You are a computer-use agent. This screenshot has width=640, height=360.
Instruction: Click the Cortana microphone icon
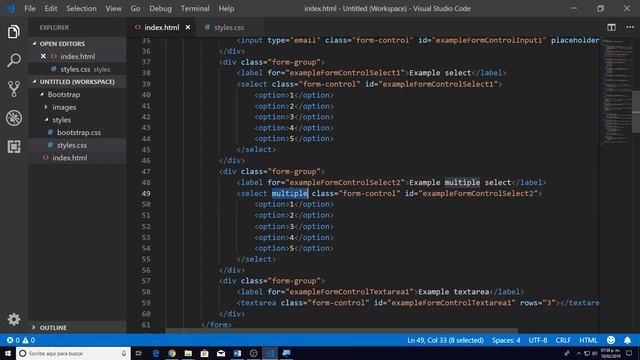pos(124,353)
